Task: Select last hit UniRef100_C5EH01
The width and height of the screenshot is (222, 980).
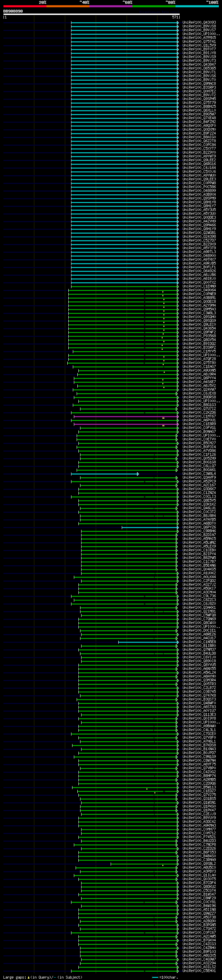Action: 199,971
